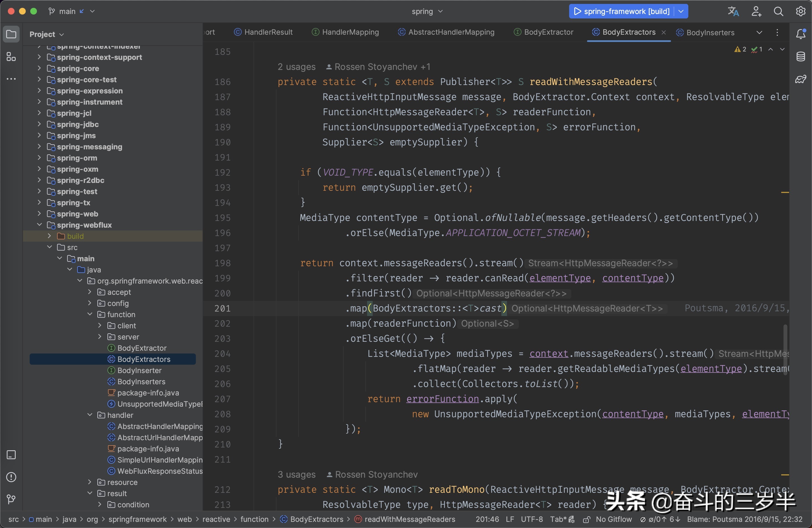Switch to the AbstractHandlerMapping tab
812x528 pixels.
pos(446,32)
